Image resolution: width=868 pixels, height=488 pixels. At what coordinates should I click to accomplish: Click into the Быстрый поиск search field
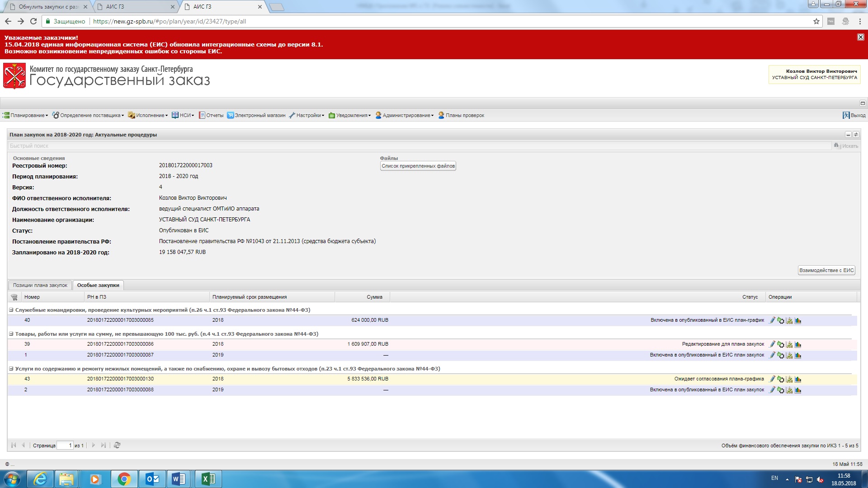[x=407, y=146]
